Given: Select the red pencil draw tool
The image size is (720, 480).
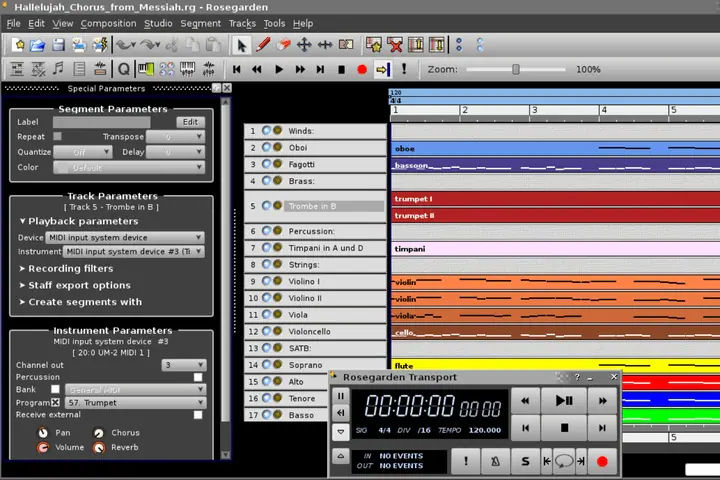Looking at the screenshot, I should pyautogui.click(x=263, y=45).
